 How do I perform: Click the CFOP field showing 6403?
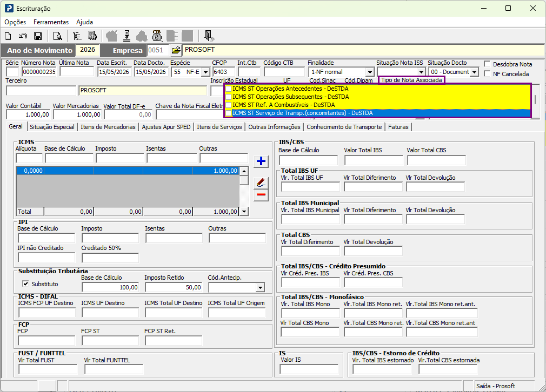click(x=224, y=72)
